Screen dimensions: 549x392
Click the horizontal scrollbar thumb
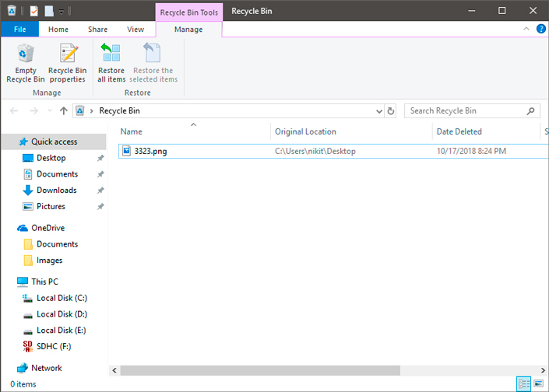click(260, 370)
